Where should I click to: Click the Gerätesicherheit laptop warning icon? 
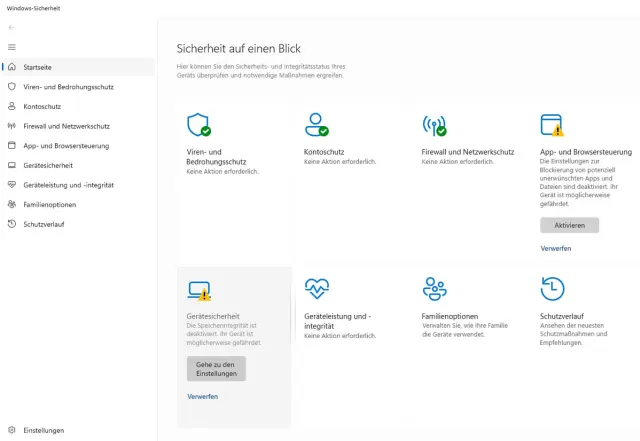199,290
